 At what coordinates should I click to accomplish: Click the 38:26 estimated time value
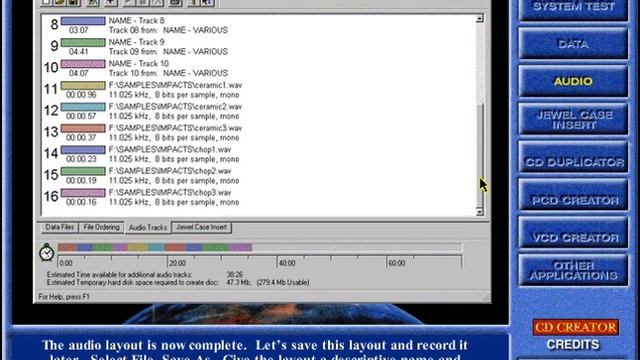click(235, 275)
